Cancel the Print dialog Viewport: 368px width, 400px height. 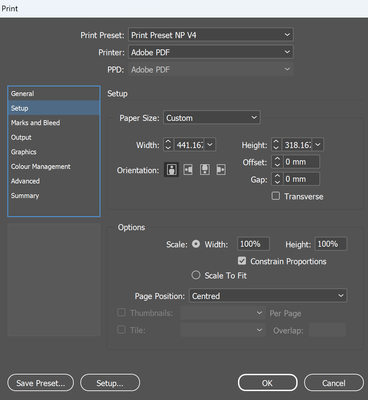334,383
